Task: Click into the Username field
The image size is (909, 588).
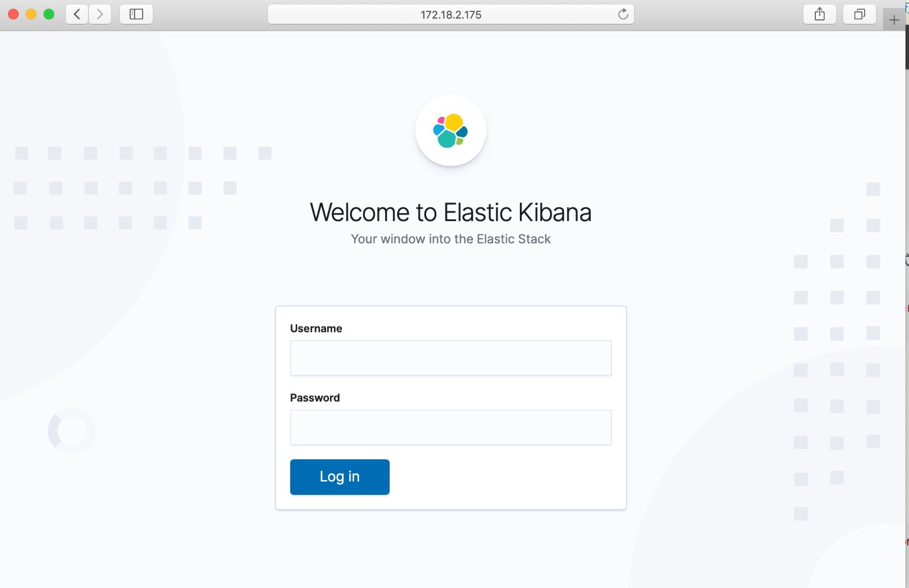Action: click(x=451, y=358)
